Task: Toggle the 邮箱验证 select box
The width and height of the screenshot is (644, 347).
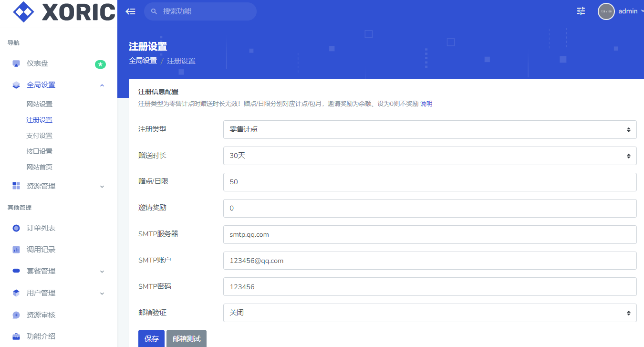Action: pyautogui.click(x=429, y=313)
